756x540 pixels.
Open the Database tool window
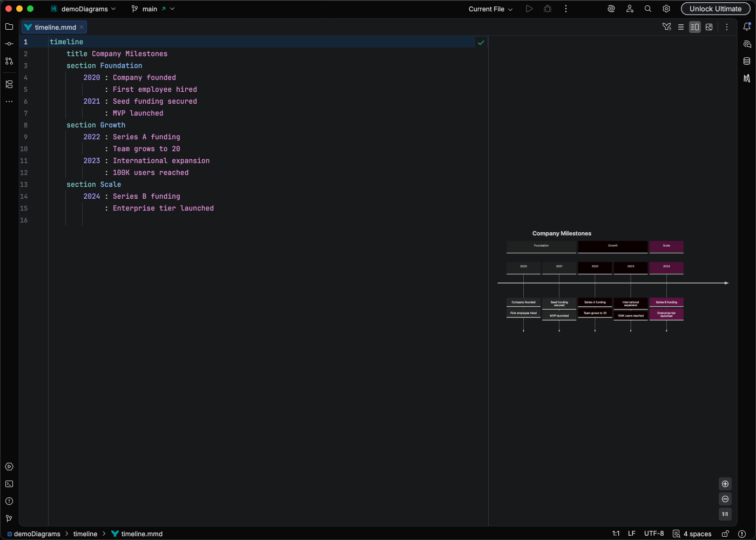click(747, 61)
